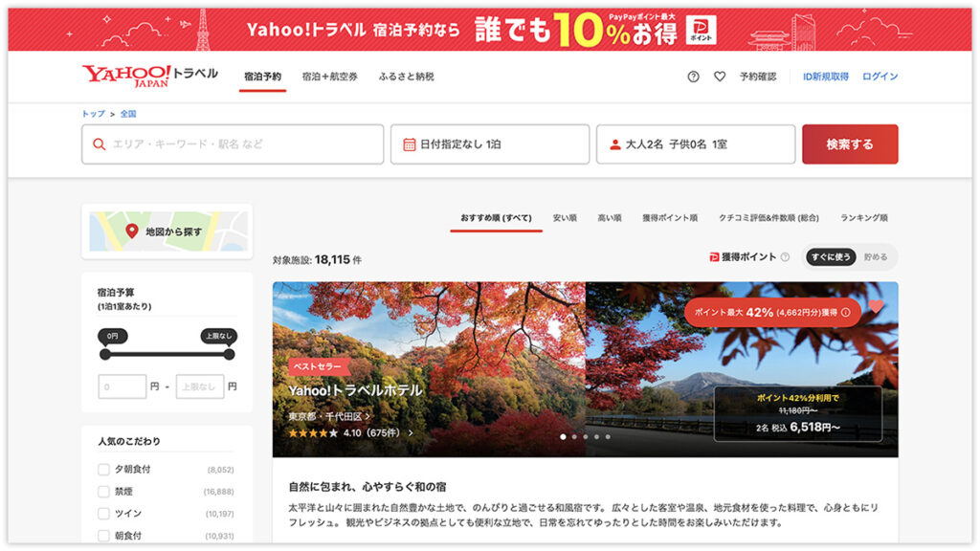
Task: Open guest selector 大人2名 子供0名 1室
Action: point(695,144)
